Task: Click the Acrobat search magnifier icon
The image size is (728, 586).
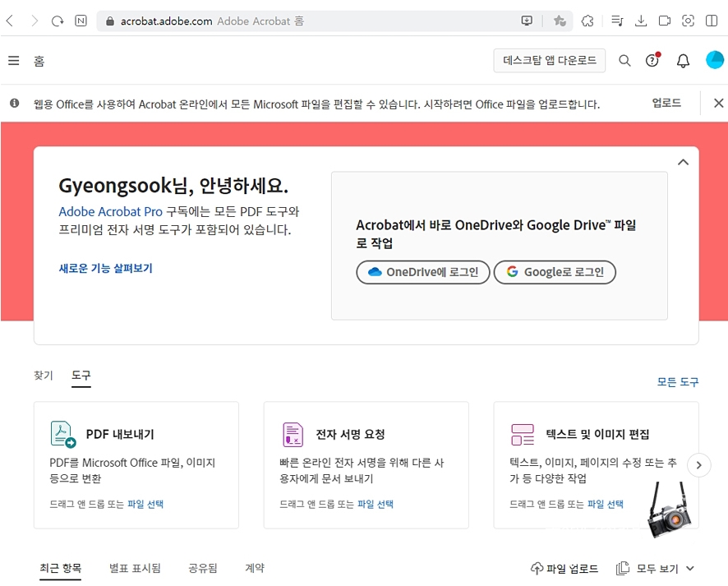Action: [625, 61]
